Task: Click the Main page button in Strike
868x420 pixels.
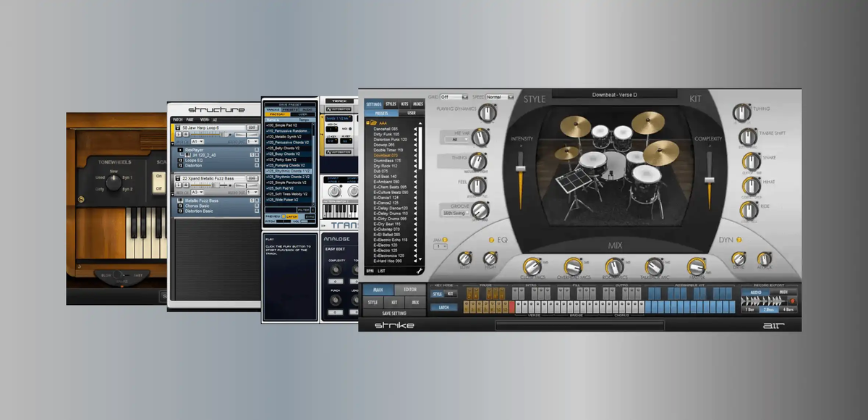Action: pos(378,290)
